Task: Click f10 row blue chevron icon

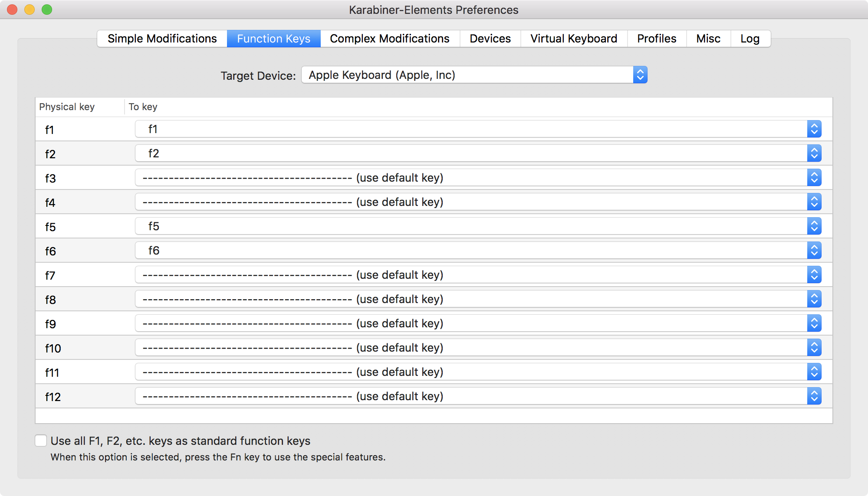Action: (814, 348)
